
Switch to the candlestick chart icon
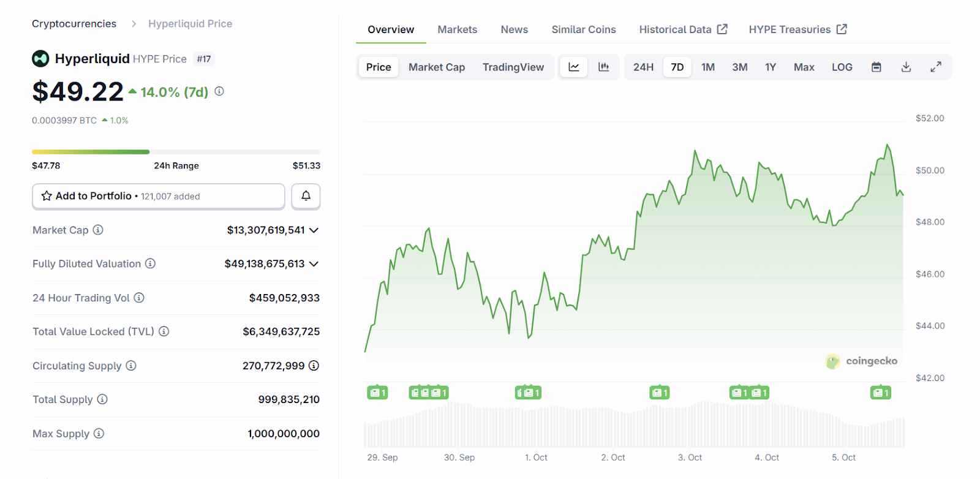603,67
